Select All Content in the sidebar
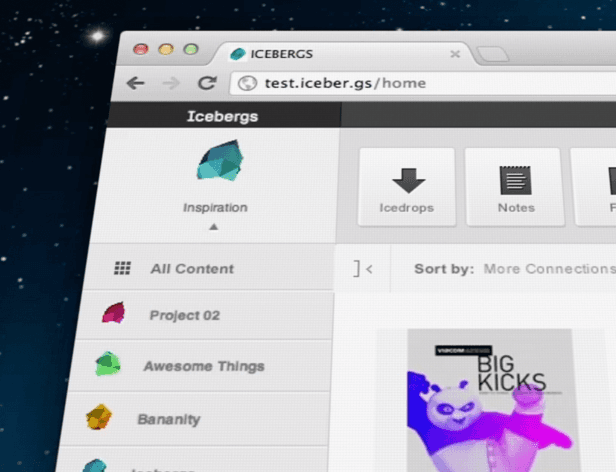The image size is (616, 472). (210, 268)
